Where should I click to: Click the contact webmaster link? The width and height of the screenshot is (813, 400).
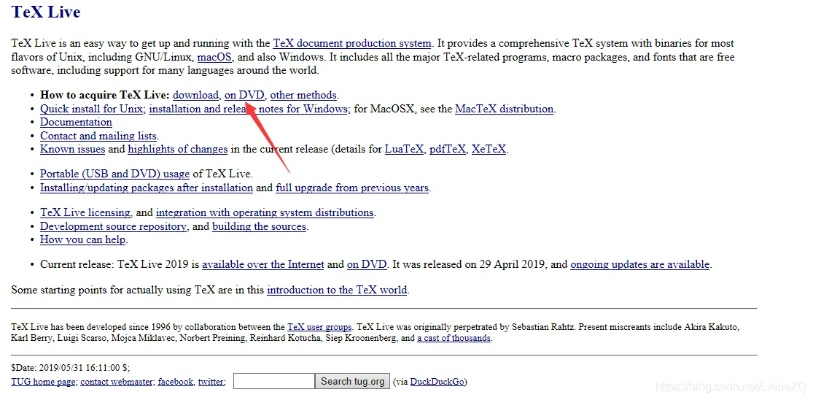pyautogui.click(x=117, y=382)
